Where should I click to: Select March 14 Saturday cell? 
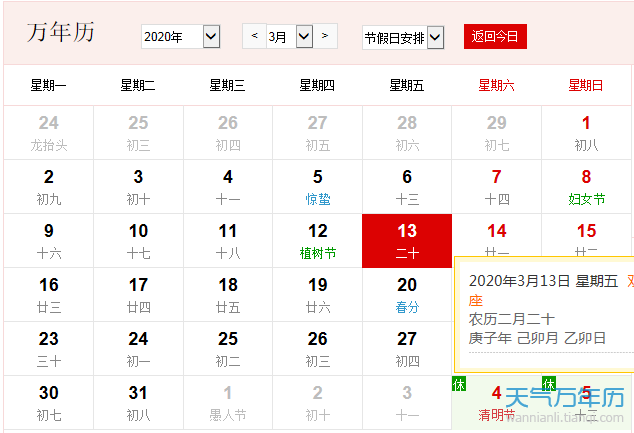(497, 235)
